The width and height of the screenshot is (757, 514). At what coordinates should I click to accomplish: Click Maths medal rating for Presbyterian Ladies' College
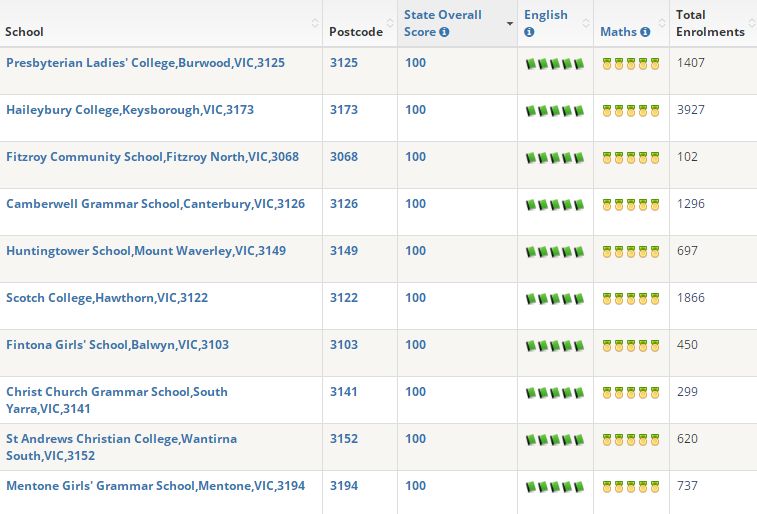(631, 64)
